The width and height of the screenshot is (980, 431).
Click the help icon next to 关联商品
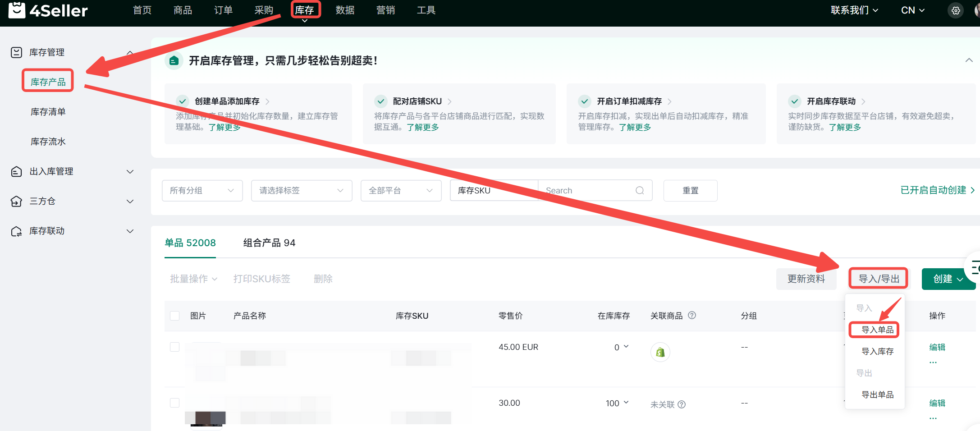692,316
